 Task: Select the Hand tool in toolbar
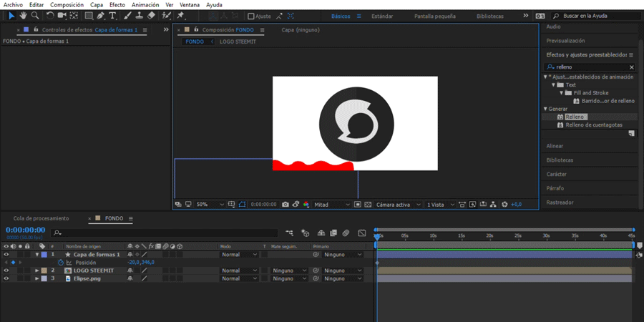tap(23, 16)
